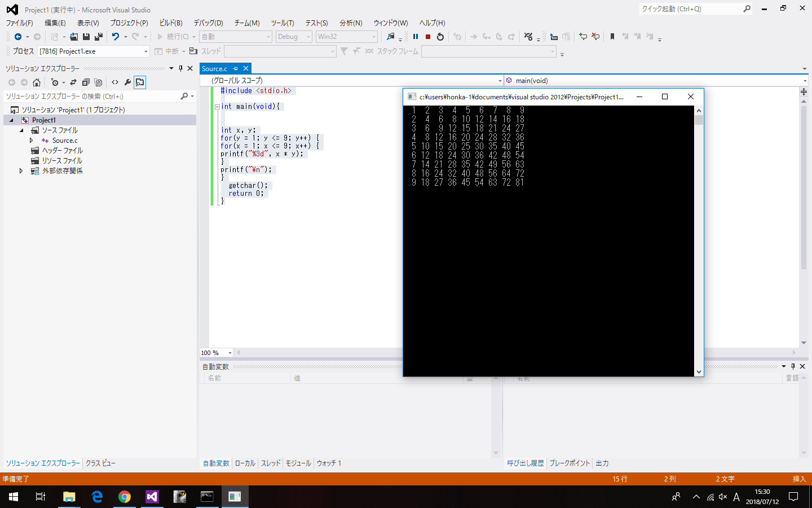Click the search magnifier in Solution Explorer
The height and width of the screenshot is (508, 812).
pyautogui.click(x=184, y=97)
